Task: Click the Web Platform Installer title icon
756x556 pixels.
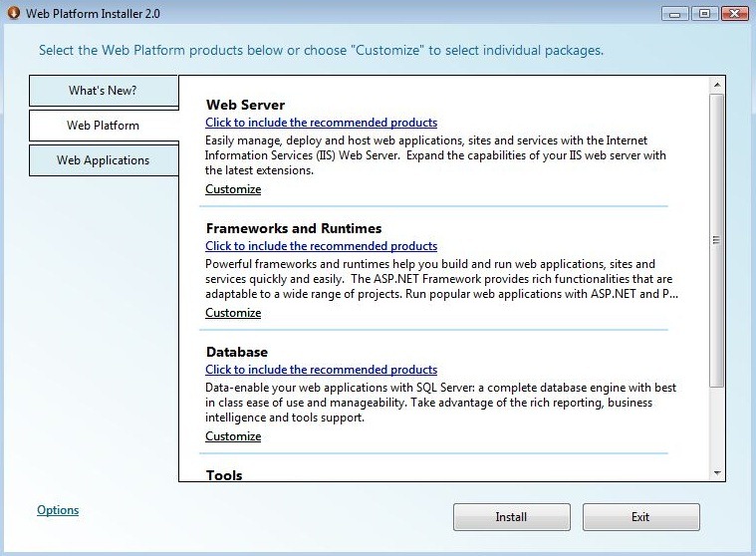Action: (14, 13)
